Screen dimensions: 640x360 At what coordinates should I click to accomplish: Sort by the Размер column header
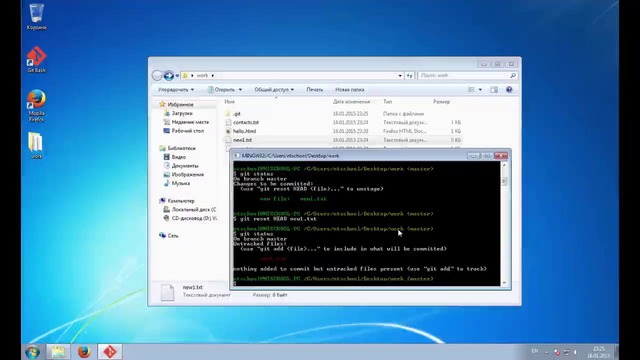click(441, 102)
